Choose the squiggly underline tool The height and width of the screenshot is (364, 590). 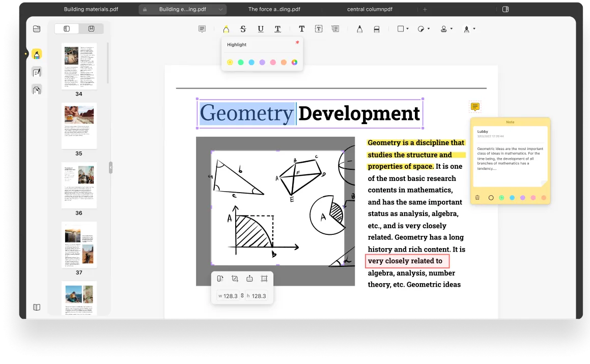pyautogui.click(x=277, y=29)
